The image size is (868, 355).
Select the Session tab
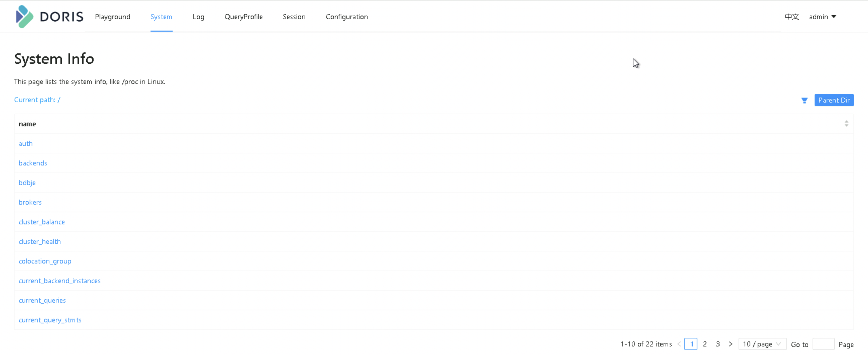294,17
